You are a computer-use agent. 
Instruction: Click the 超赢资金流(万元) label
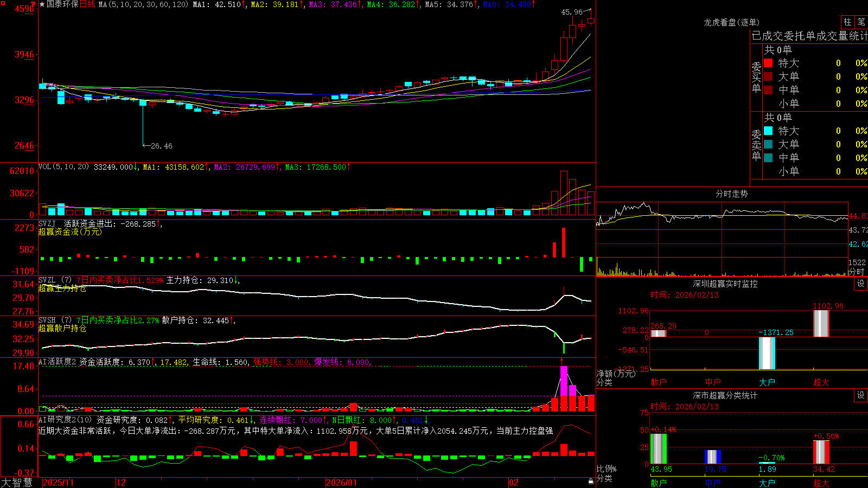coord(70,232)
